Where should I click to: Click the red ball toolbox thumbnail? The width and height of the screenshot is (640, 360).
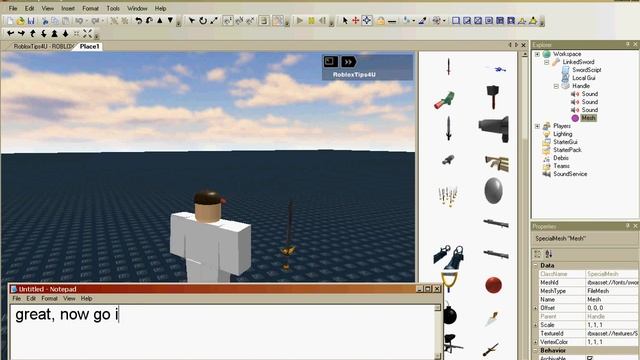[x=493, y=285]
